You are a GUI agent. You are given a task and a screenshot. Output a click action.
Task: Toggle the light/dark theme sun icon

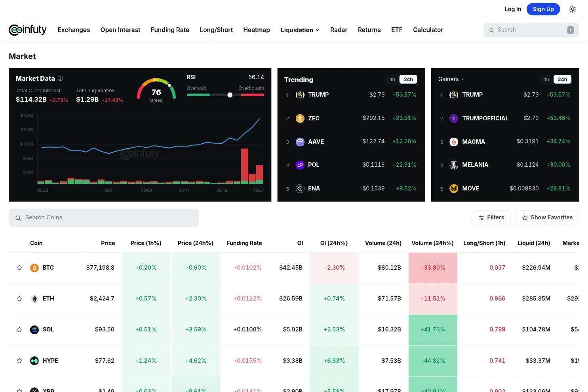[573, 9]
